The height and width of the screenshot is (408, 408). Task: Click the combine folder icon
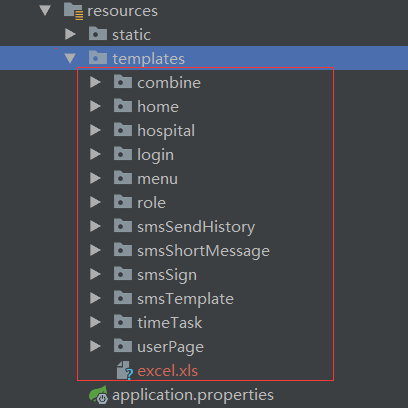pyautogui.click(x=123, y=82)
